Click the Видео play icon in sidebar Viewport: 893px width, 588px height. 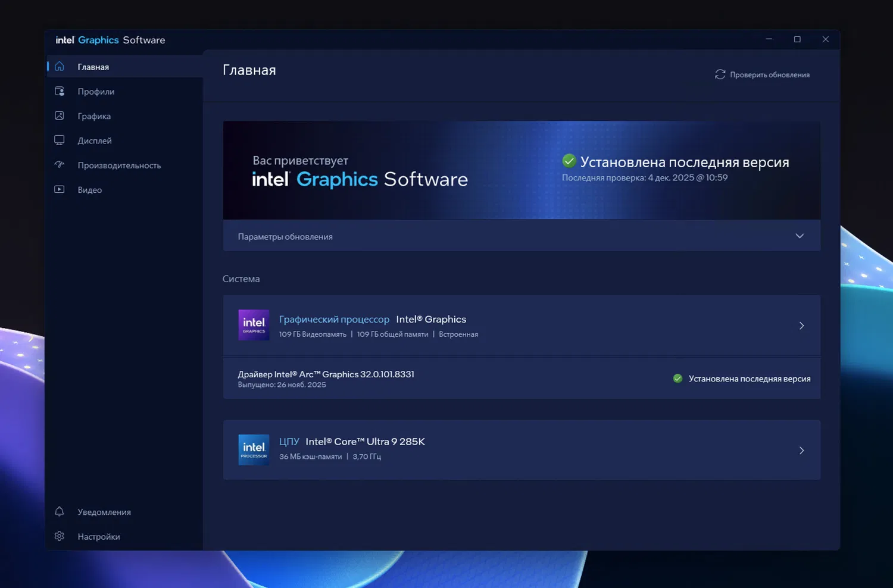click(60, 189)
